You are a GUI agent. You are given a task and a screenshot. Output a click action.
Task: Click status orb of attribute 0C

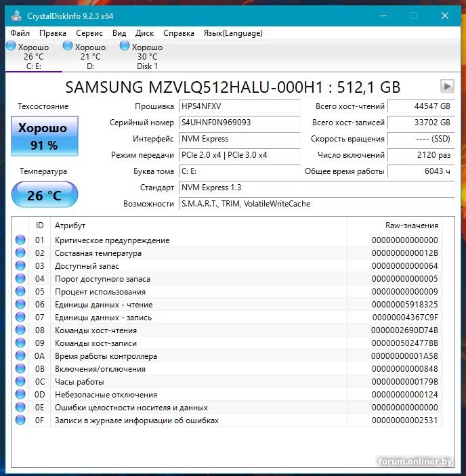tap(20, 381)
